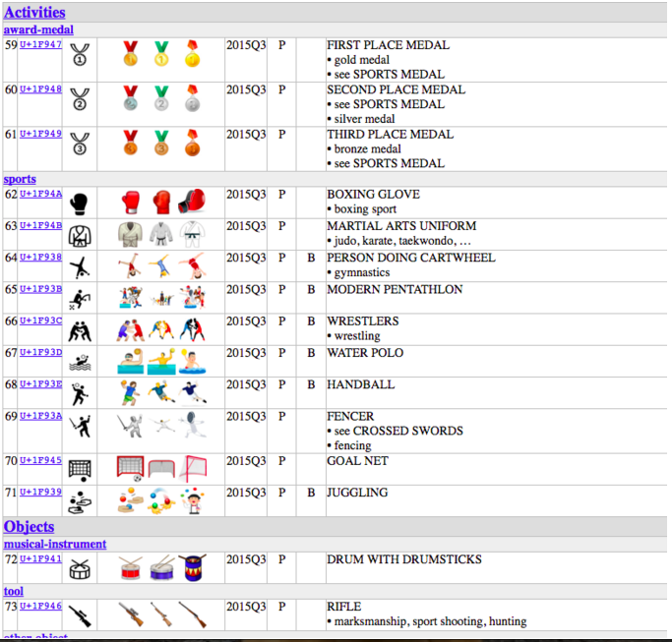
Task: Open the musical-instrument subcategory link
Action: coord(55,544)
